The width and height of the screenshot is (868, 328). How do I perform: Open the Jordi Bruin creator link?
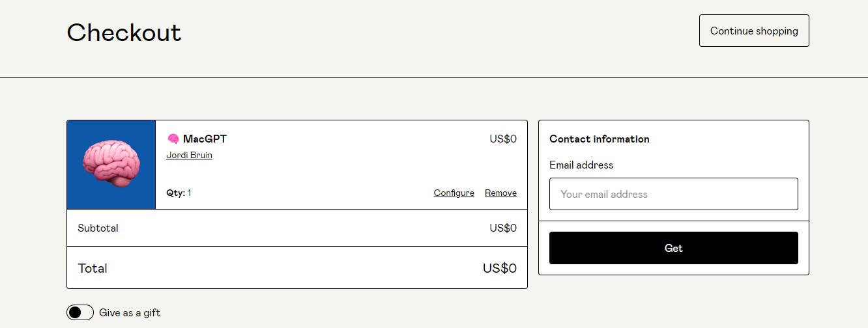tap(189, 156)
